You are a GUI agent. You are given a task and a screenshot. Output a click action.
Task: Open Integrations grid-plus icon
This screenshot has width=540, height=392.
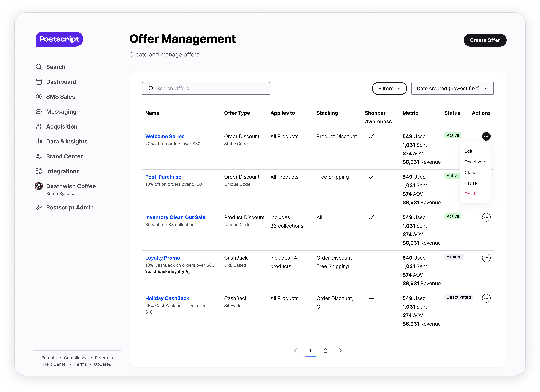pos(39,171)
